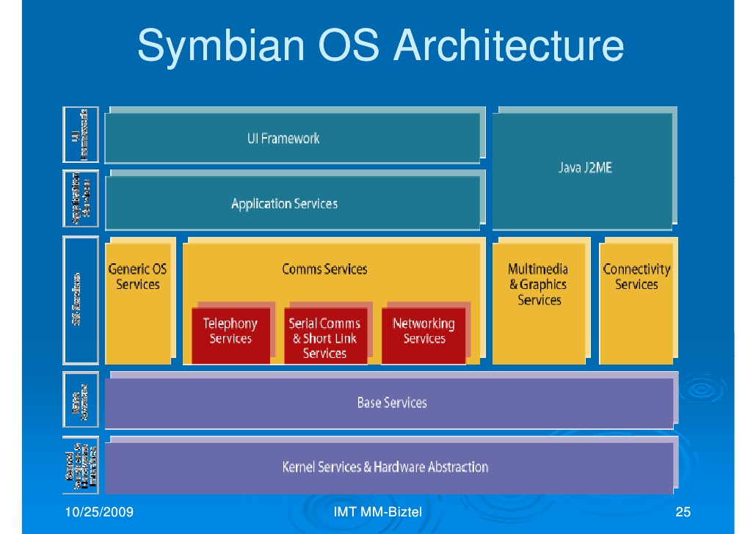Screen dimensions: 756x534
Task: Click the Kernel Services & Hardware Abstraction bar
Action: point(391,467)
